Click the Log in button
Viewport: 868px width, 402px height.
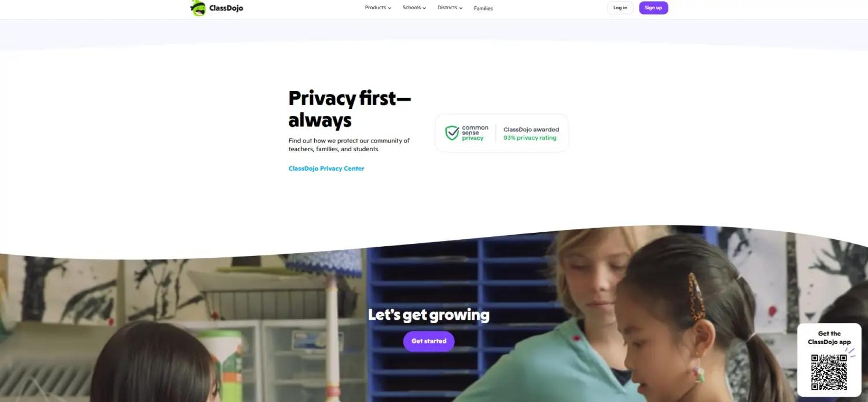click(x=620, y=8)
